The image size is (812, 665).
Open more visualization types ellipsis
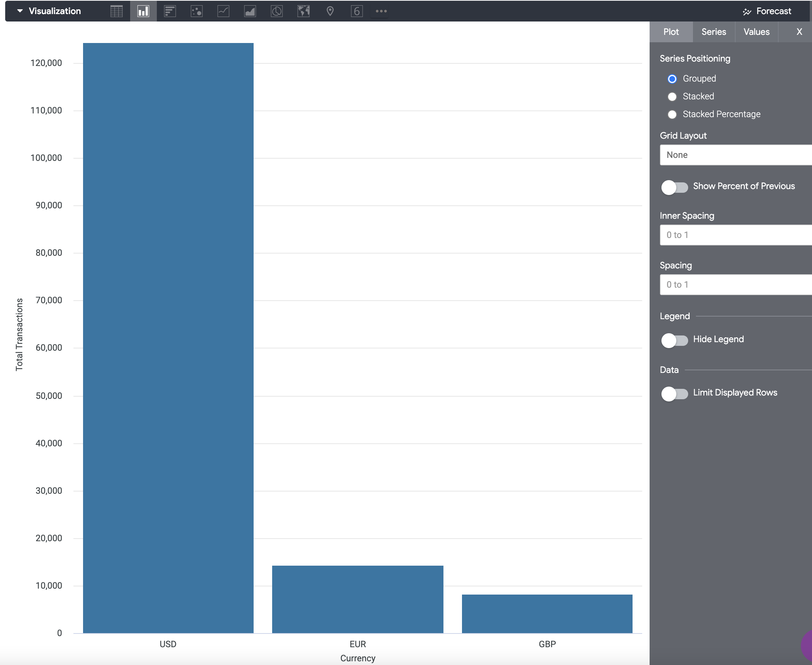click(x=381, y=11)
